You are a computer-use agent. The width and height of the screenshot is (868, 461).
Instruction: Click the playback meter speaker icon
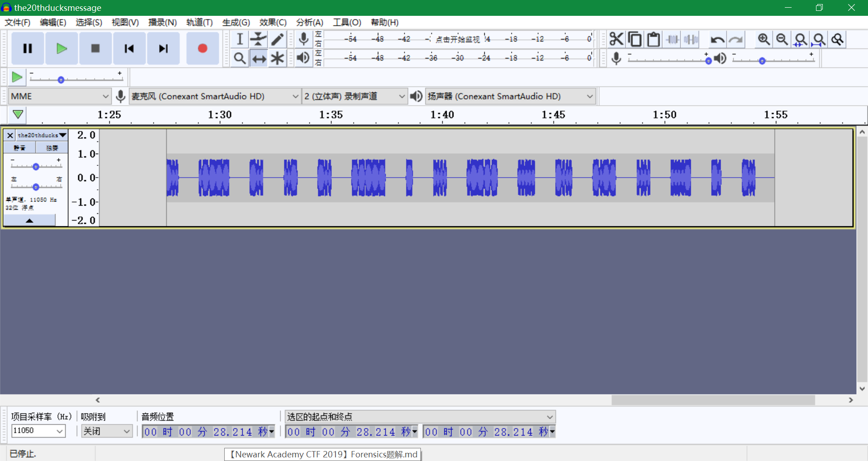pyautogui.click(x=304, y=58)
